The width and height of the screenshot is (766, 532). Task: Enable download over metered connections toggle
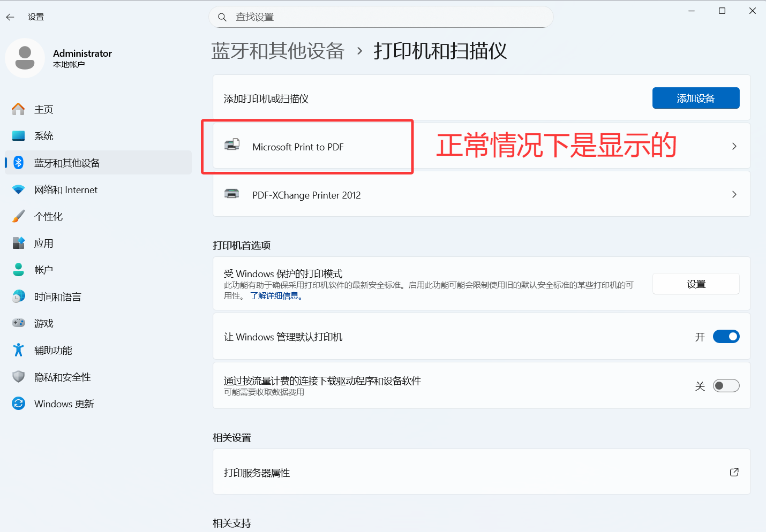(726, 386)
